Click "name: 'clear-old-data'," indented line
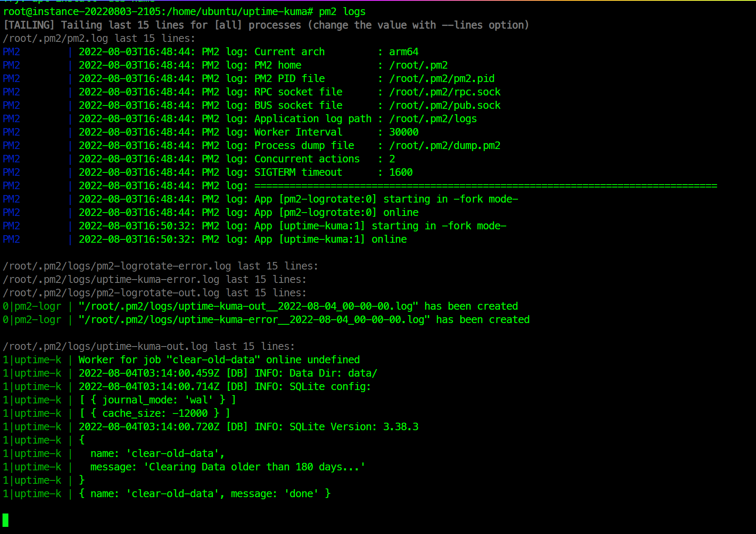The width and height of the screenshot is (756, 534). click(x=158, y=454)
